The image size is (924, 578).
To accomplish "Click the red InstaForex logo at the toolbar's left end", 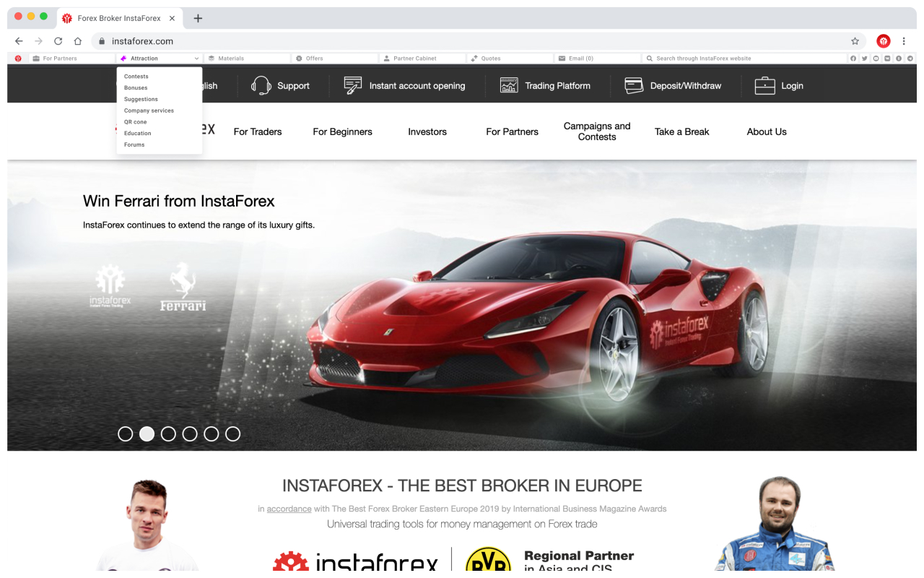I will tap(18, 58).
